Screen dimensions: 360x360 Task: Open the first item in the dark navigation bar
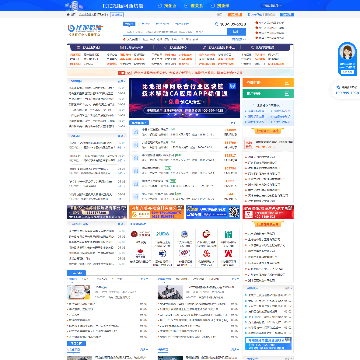[89, 47]
